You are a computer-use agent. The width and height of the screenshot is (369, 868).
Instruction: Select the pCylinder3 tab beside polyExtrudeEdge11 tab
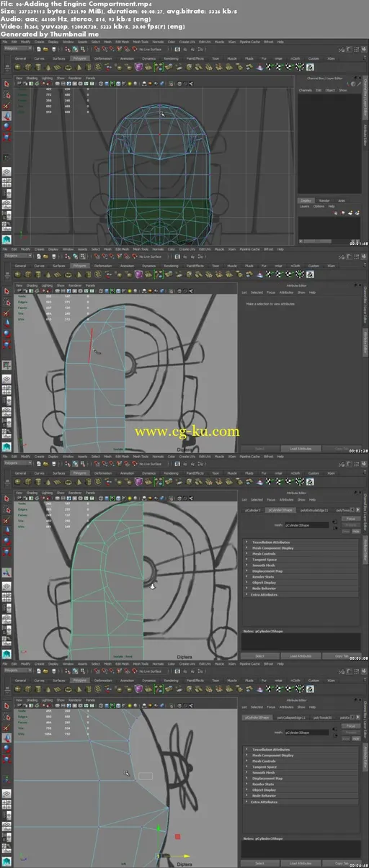tap(252, 509)
